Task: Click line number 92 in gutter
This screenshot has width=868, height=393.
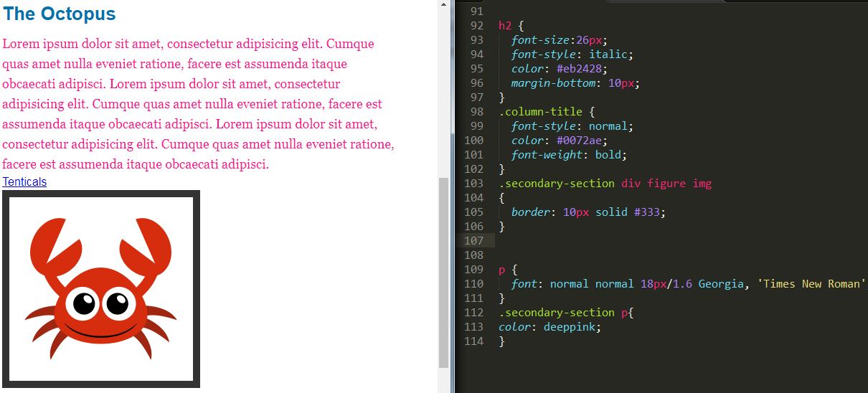Action: coord(476,26)
